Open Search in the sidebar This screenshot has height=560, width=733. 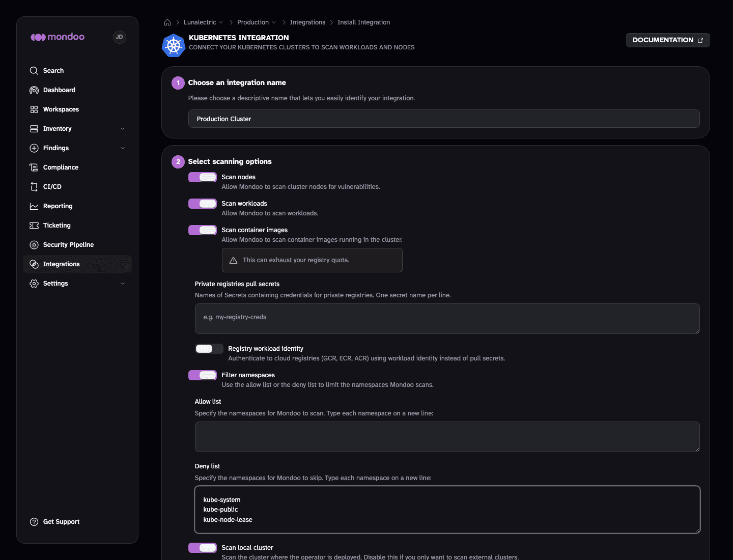tap(77, 71)
